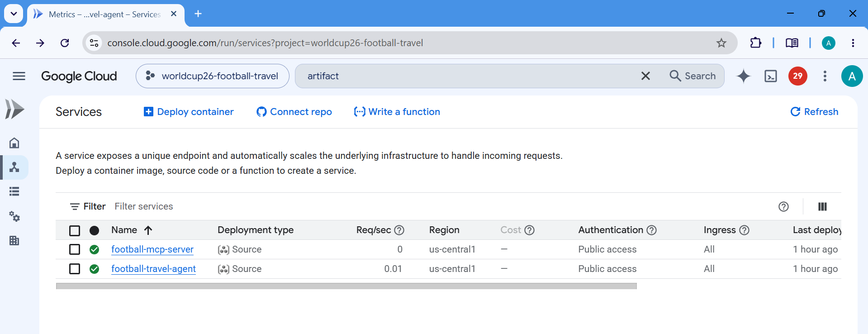Click football-travel-agent green status check
Viewport: 868px width, 334px height.
click(94, 269)
